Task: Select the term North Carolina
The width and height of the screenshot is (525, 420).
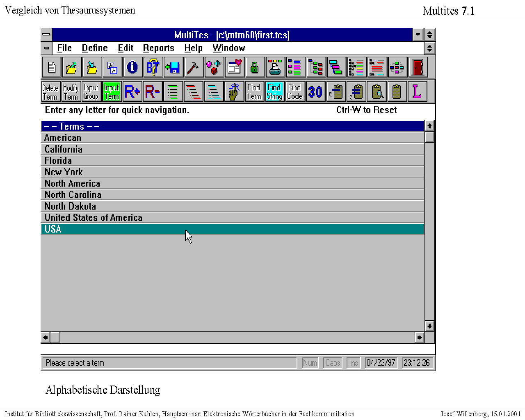Action: [73, 195]
